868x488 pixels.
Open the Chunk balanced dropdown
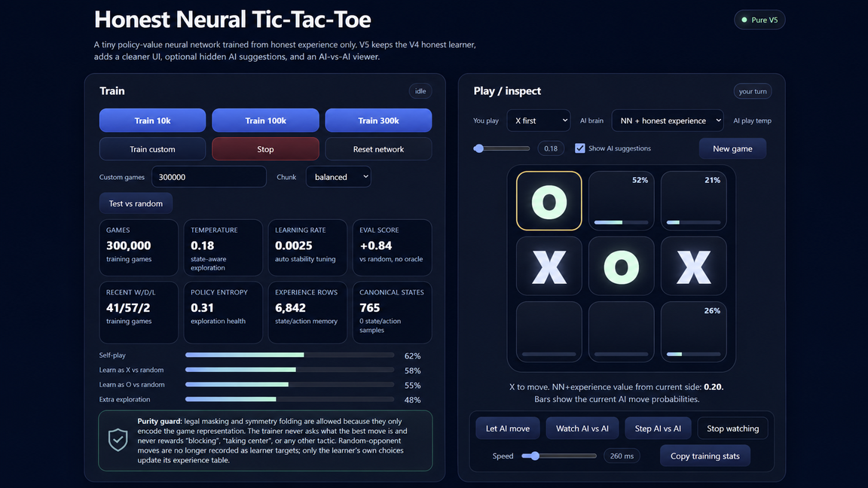click(x=338, y=177)
